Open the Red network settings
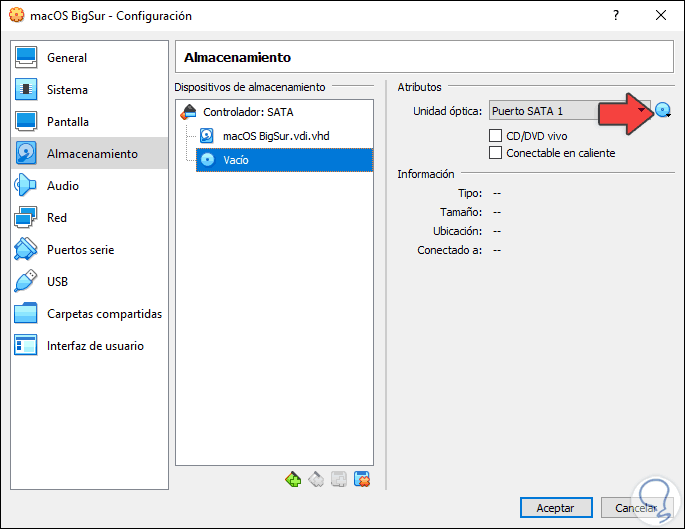 (x=90, y=218)
